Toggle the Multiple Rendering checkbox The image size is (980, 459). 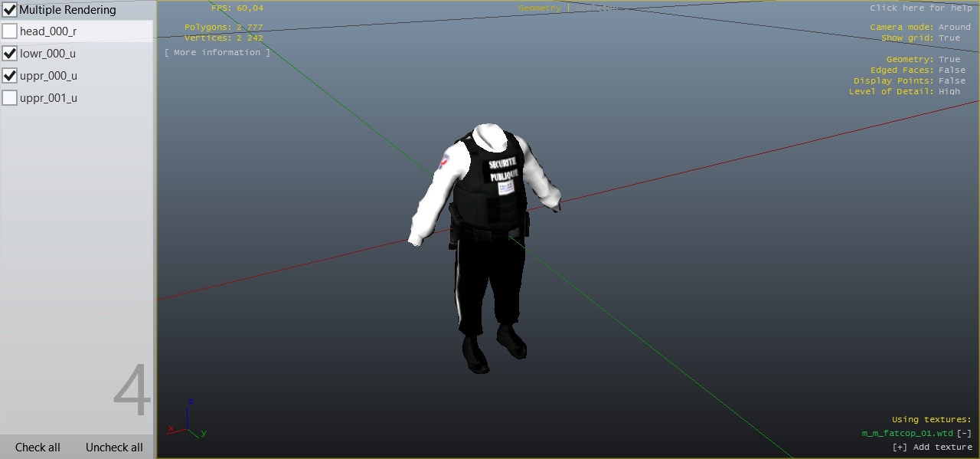(x=10, y=10)
